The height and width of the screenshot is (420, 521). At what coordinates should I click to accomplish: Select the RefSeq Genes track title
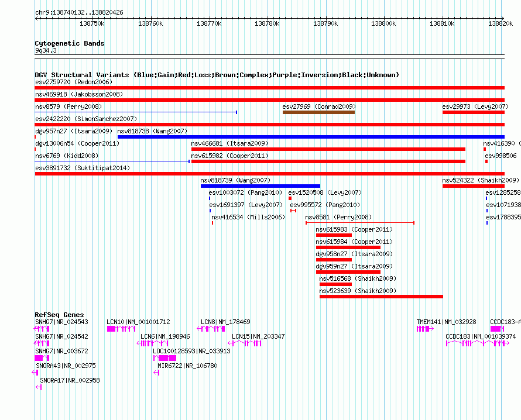[x=59, y=315]
